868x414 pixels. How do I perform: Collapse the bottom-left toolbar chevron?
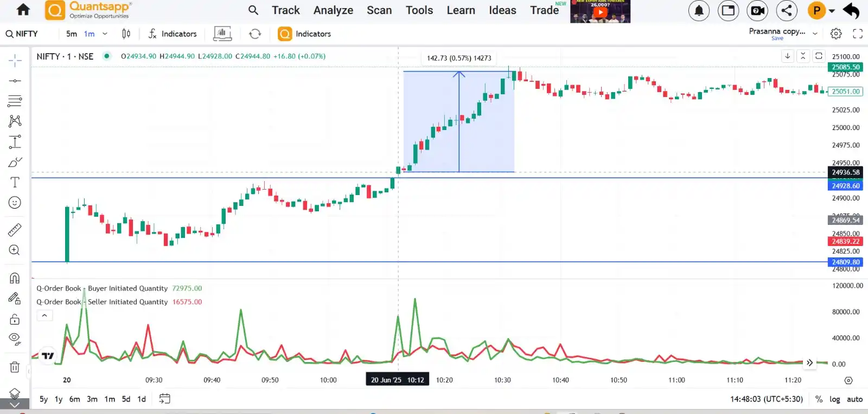tap(15, 404)
